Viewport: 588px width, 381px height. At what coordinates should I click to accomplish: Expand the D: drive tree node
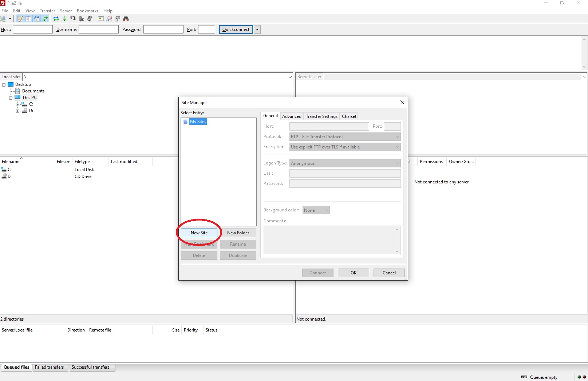(18, 111)
